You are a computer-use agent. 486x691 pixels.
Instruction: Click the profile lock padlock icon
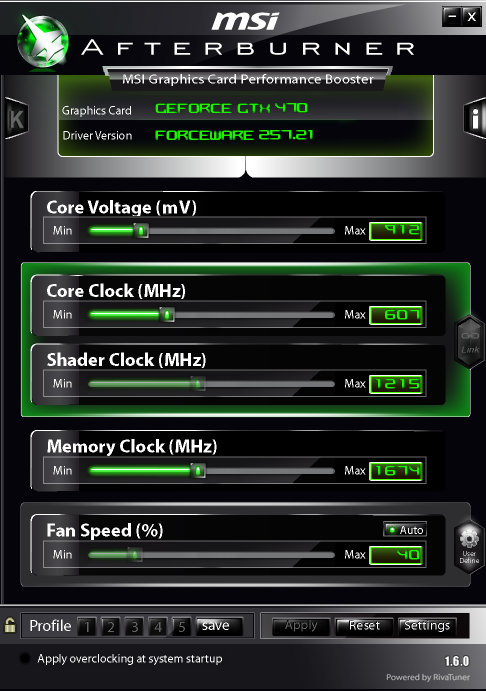[10, 625]
